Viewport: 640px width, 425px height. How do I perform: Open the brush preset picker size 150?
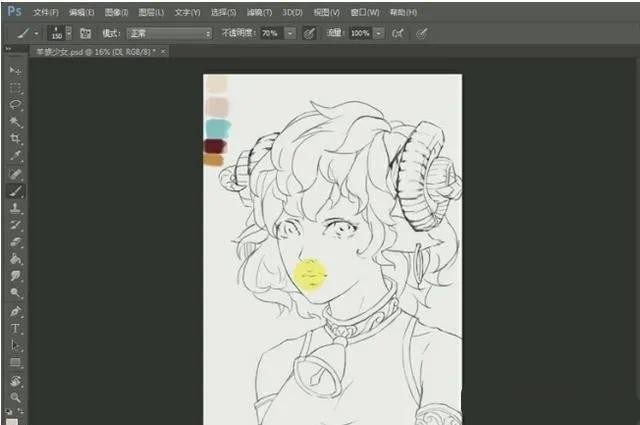tap(60, 33)
